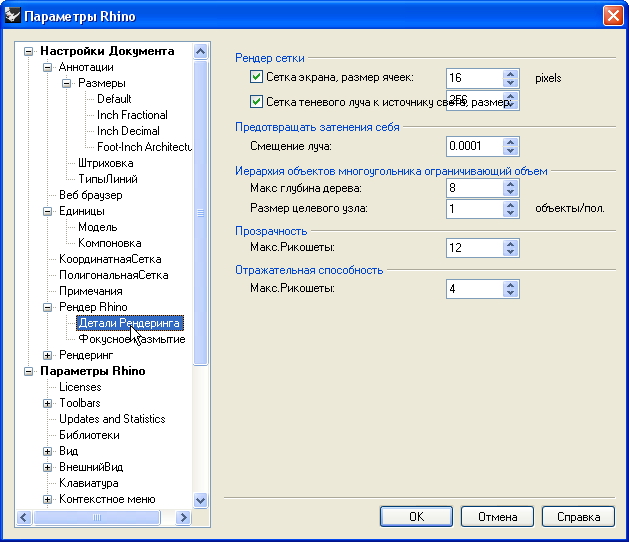Click tree vertical scrollbar up arrow
The image size is (629, 542).
coord(200,51)
